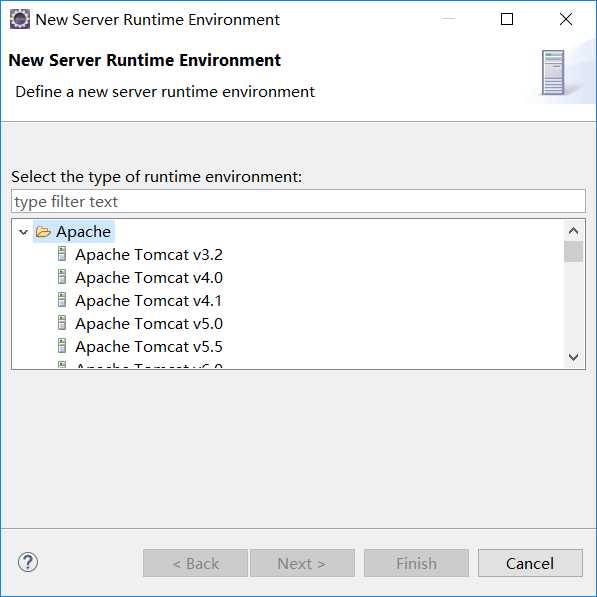Click the Cancel button
The width and height of the screenshot is (597, 597).
tap(530, 563)
